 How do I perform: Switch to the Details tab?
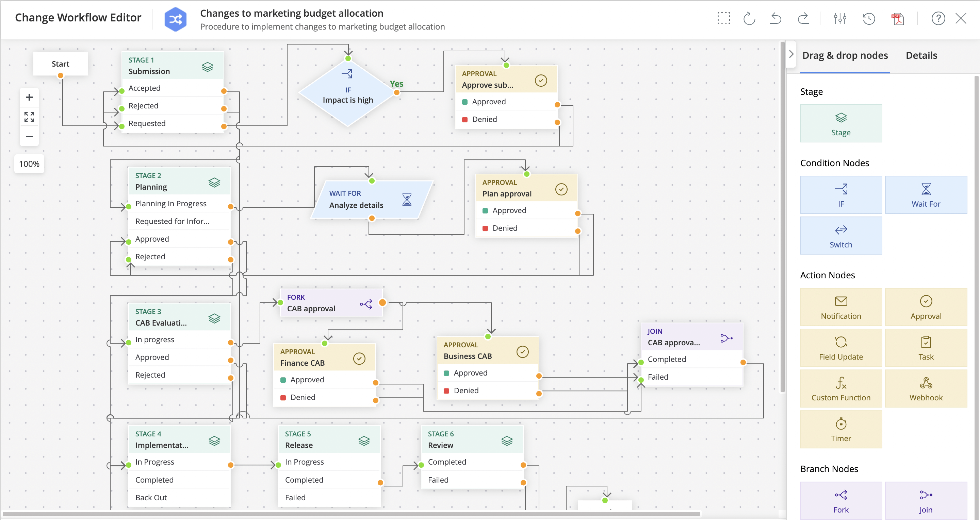[x=921, y=55]
